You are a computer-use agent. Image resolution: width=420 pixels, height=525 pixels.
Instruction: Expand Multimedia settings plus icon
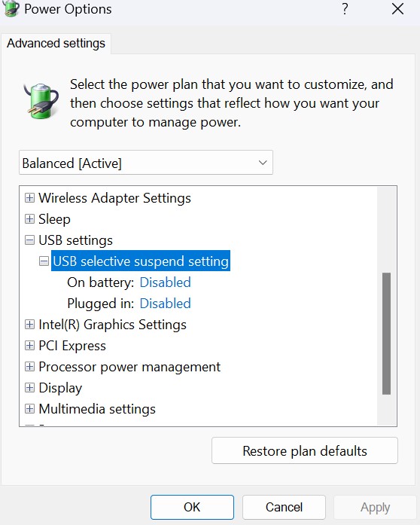29,409
